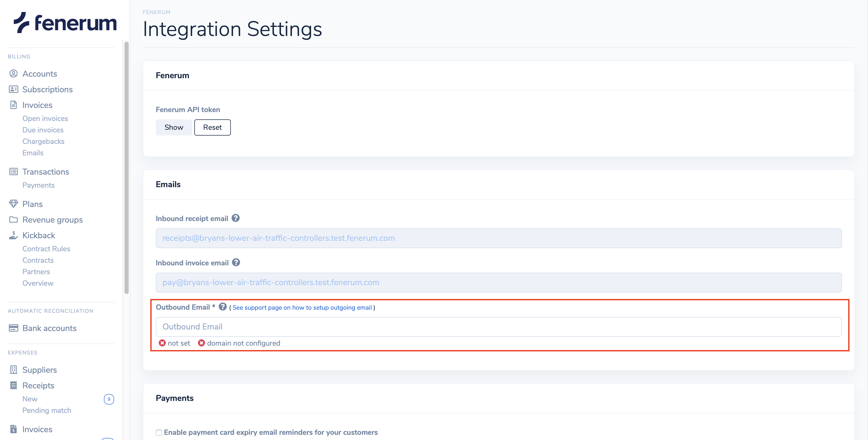This screenshot has height=440, width=868.
Task: Open Pending match receipts
Action: coord(47,410)
